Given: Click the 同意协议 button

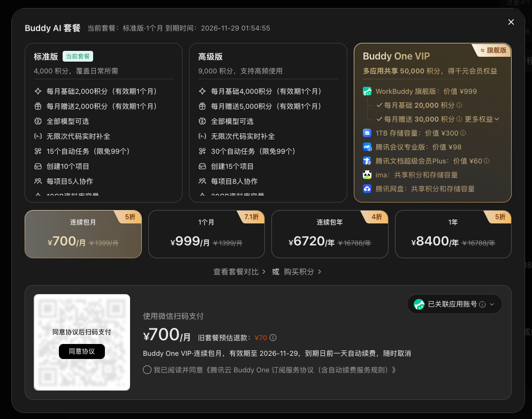Looking at the screenshot, I should coord(82,351).
